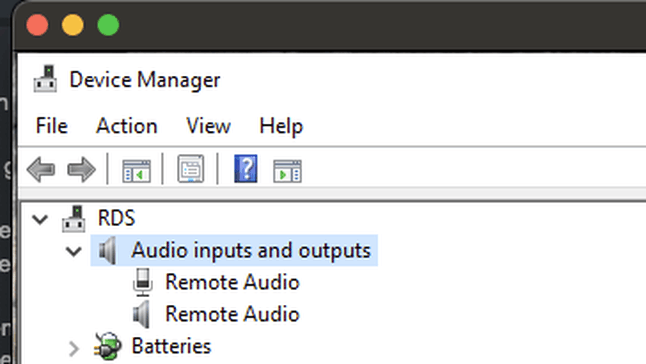Click the Forward arrow toolbar icon
646x364 pixels.
[x=82, y=169]
